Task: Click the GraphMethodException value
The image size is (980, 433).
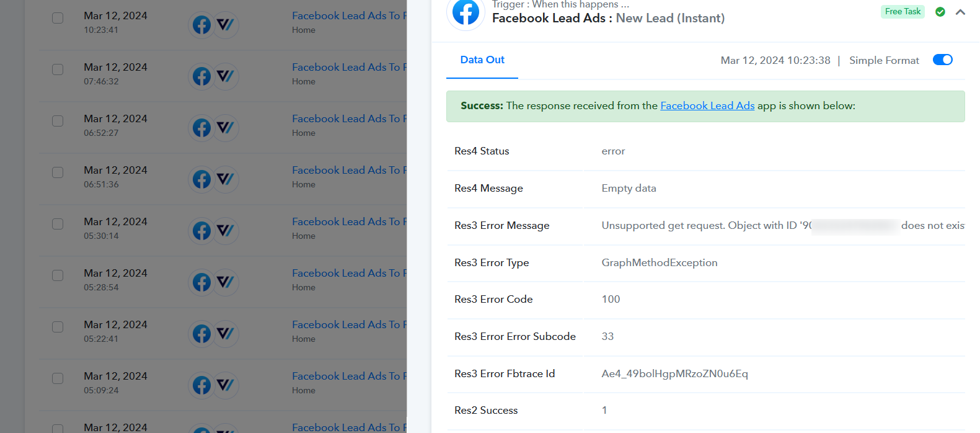Action: [660, 263]
